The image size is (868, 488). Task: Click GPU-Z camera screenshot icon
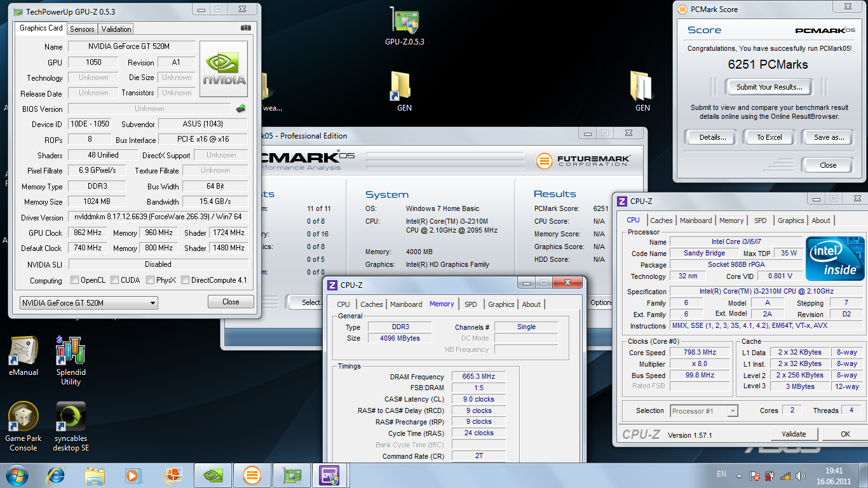(246, 28)
